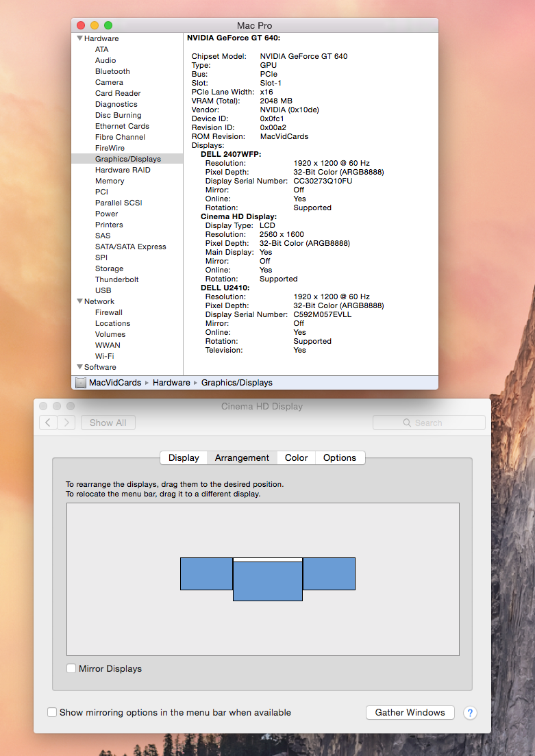Click Hardware in the path bar
Viewport: 535px width, 756px height.
(x=171, y=383)
